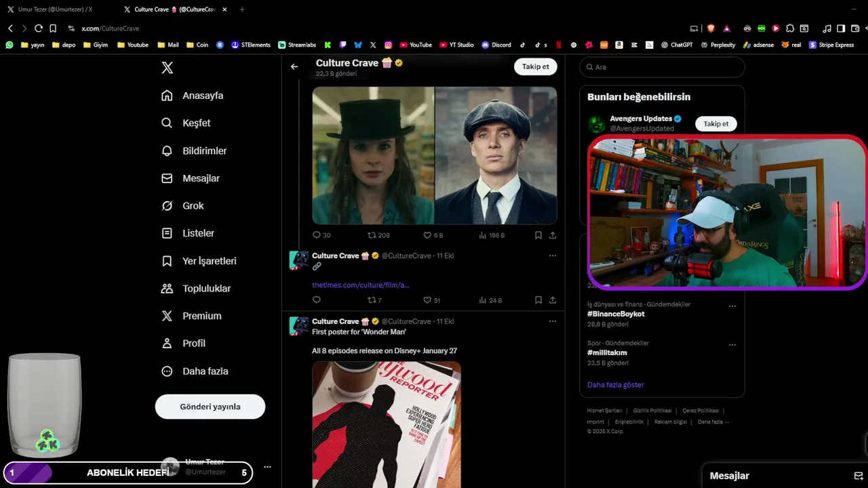Open the #BinanceBoykot trend
Image resolution: width=868 pixels, height=488 pixels.
[x=616, y=314]
